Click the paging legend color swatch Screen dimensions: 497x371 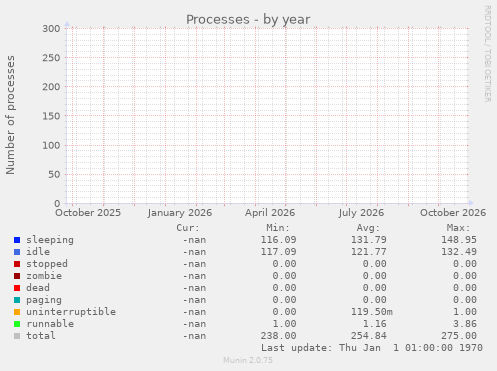tap(17, 300)
